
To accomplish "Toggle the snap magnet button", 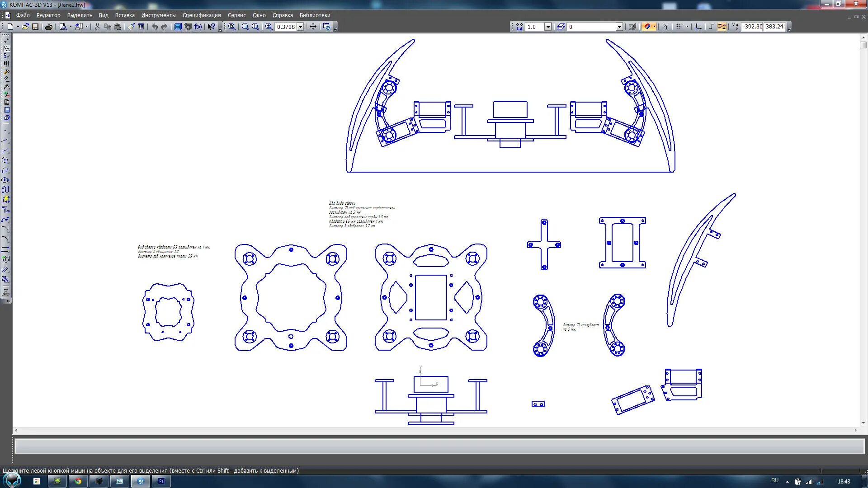I will coord(647,27).
